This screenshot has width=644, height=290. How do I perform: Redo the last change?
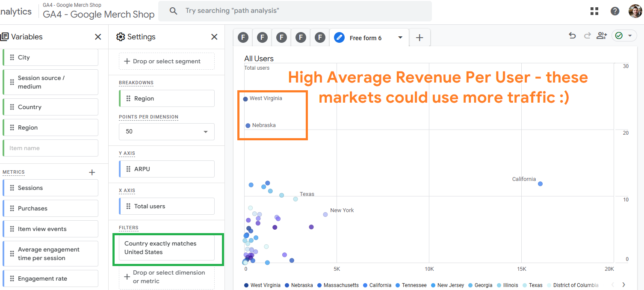587,36
